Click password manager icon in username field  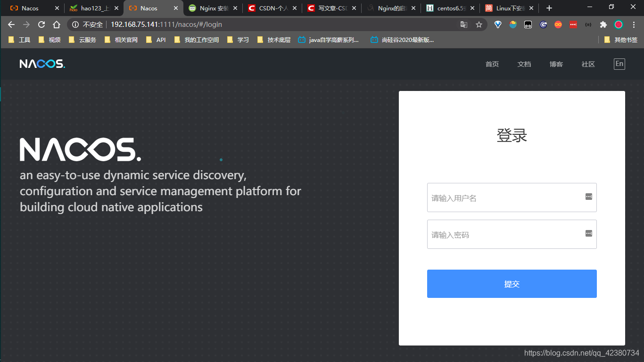(589, 197)
